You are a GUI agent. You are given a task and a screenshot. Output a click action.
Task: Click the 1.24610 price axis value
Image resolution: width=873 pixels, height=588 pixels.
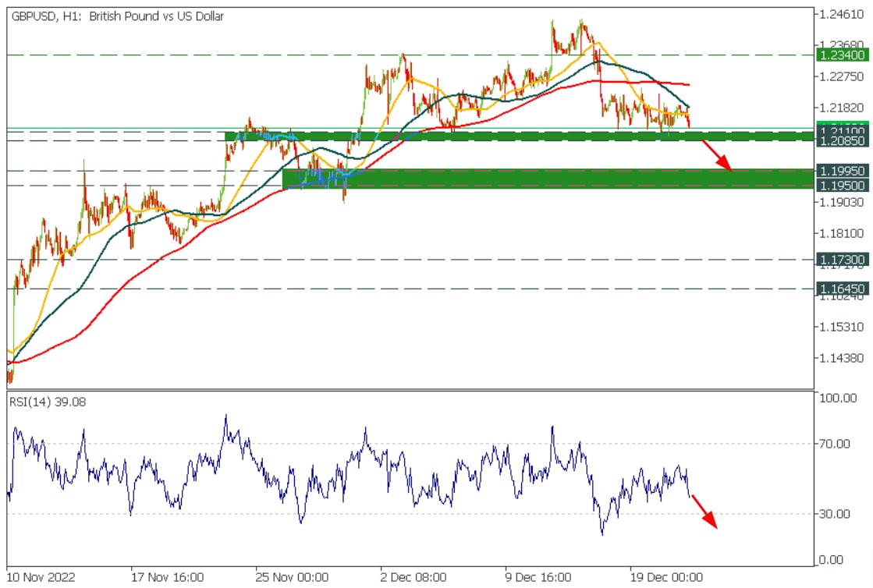841,15
